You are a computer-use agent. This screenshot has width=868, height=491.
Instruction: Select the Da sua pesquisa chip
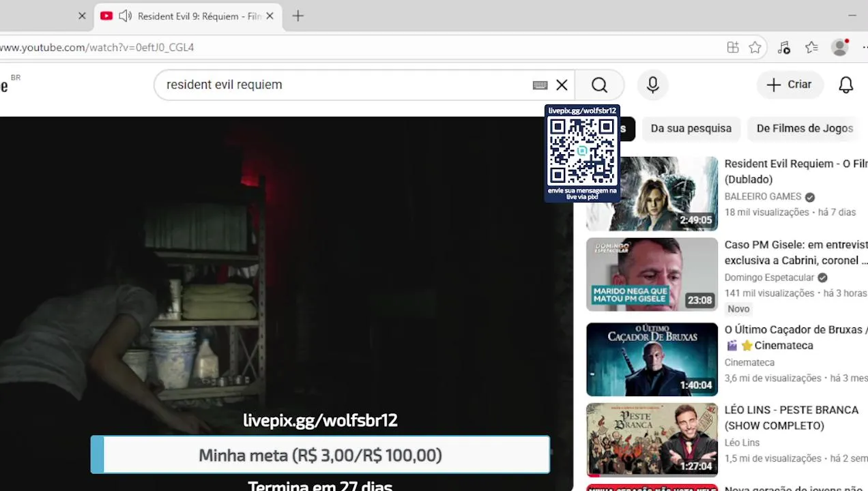[x=691, y=128]
